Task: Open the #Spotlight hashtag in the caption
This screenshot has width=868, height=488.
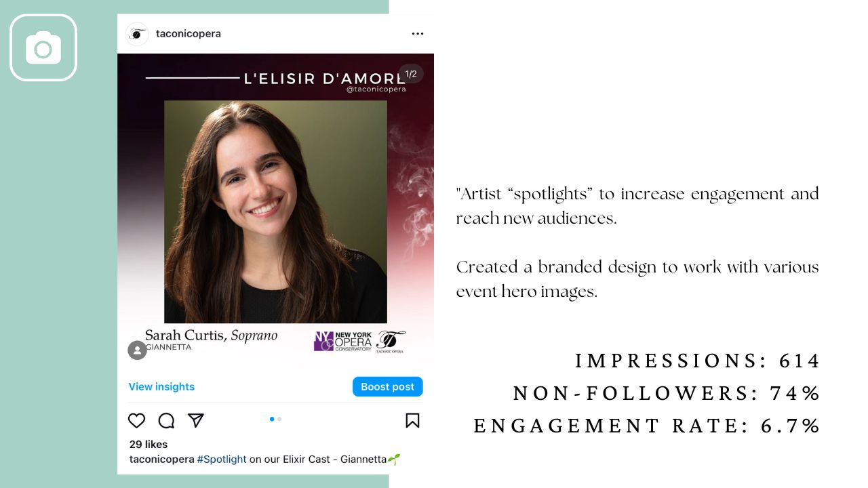Action: (x=222, y=460)
